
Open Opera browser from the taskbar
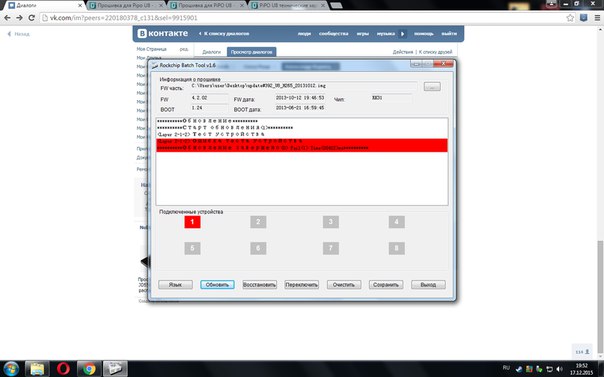63,369
